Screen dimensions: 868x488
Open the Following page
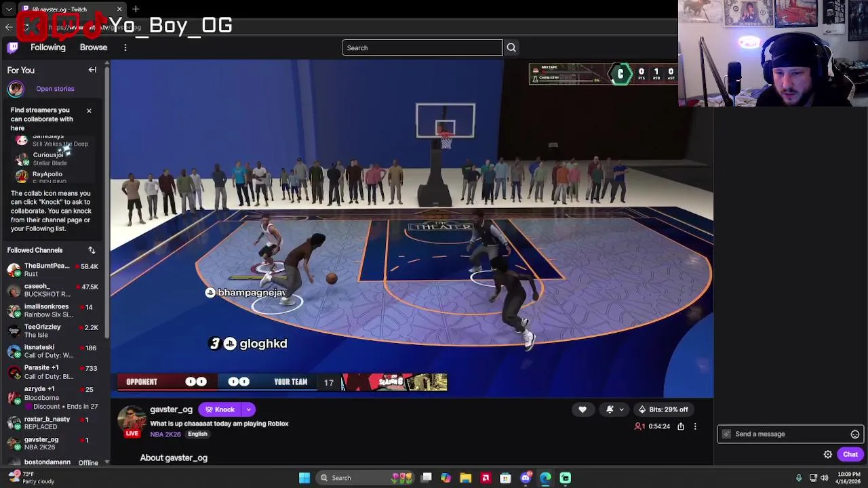(x=48, y=47)
